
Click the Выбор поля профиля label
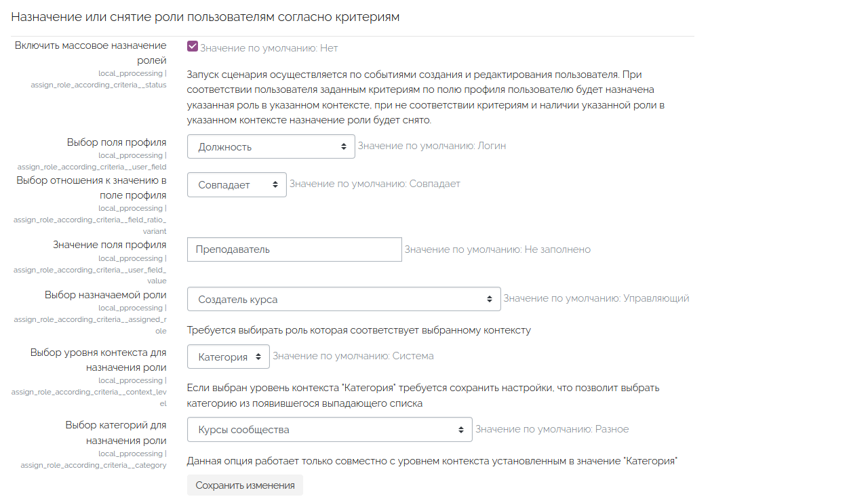point(116,142)
